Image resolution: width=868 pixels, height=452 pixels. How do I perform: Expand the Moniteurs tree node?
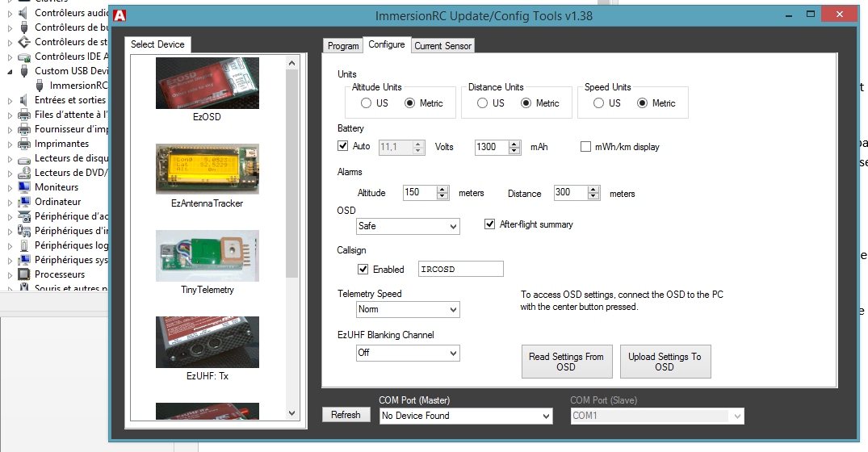pos(10,187)
